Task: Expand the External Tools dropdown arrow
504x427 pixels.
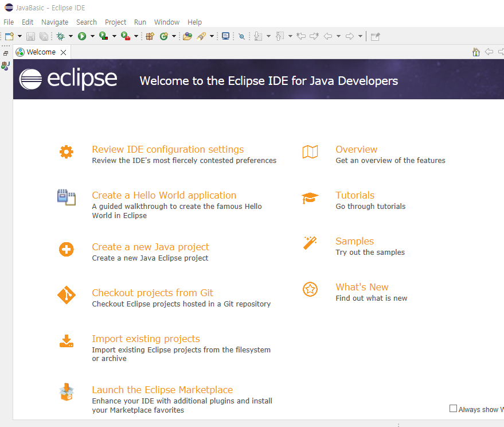Action: (136, 36)
